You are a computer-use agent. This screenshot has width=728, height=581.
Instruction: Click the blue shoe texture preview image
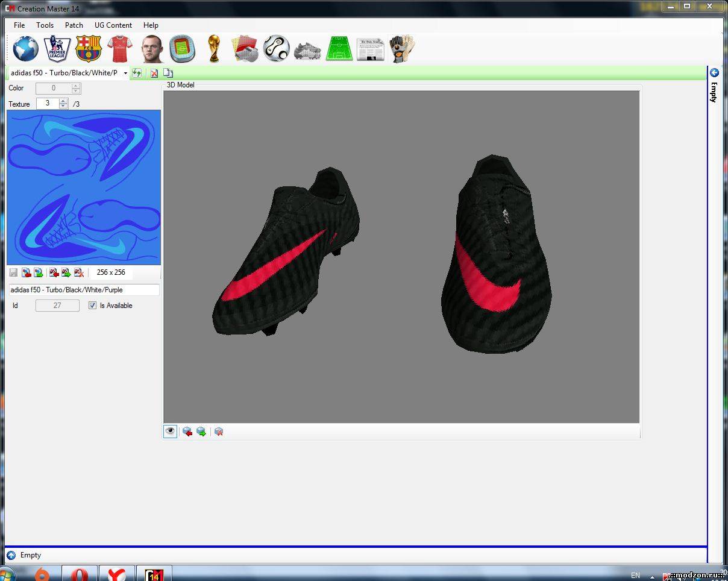pos(84,187)
